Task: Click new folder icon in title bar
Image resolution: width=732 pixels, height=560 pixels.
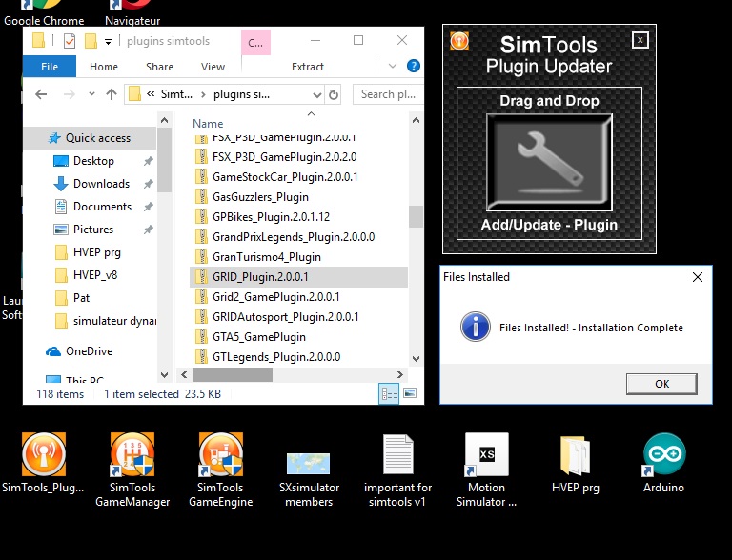Action: 91,41
